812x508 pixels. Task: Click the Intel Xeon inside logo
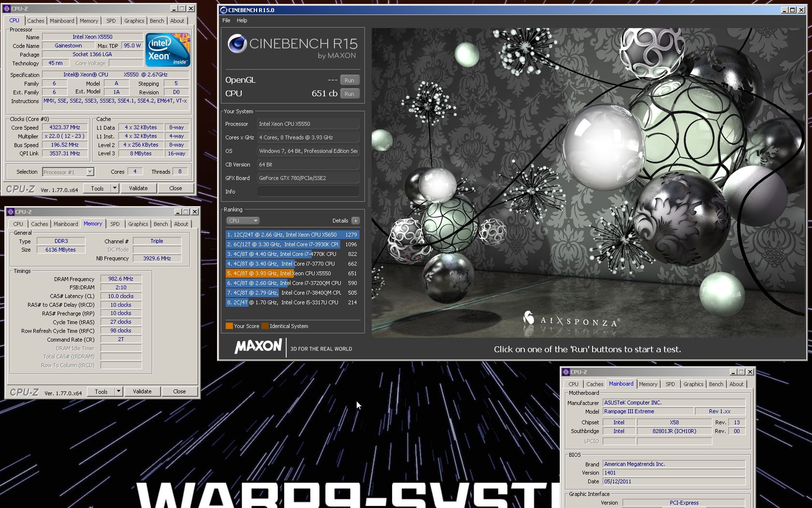click(168, 50)
